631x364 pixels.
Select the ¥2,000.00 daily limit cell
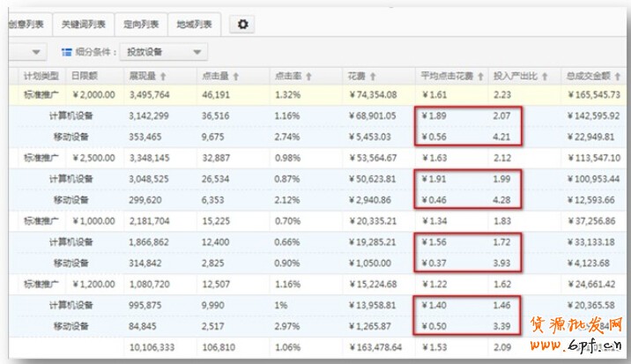coord(93,94)
